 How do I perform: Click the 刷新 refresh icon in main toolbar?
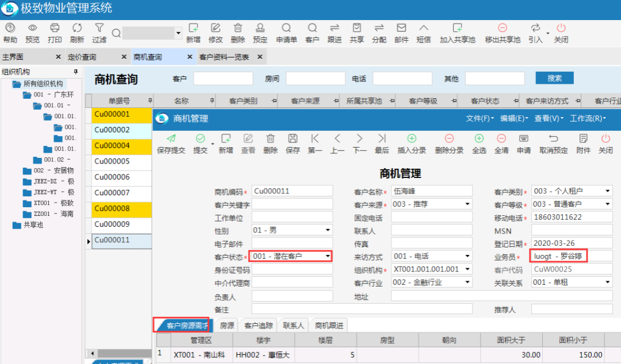coord(77,28)
